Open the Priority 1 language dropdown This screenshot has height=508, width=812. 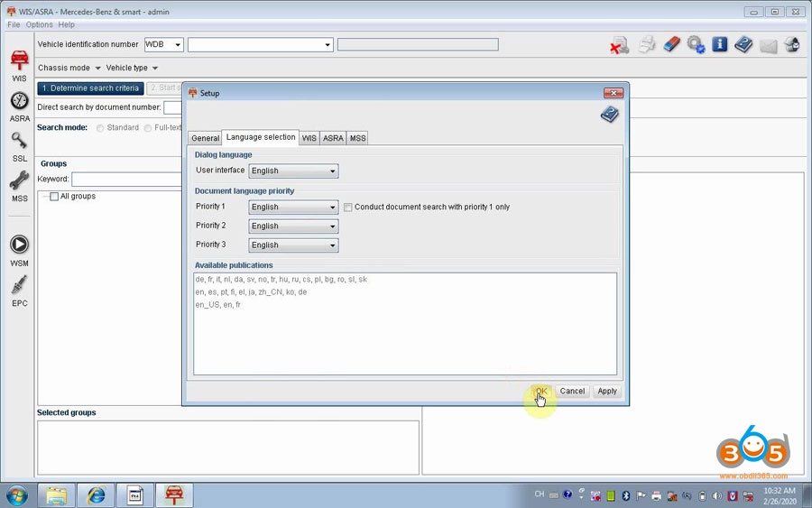pyautogui.click(x=293, y=208)
